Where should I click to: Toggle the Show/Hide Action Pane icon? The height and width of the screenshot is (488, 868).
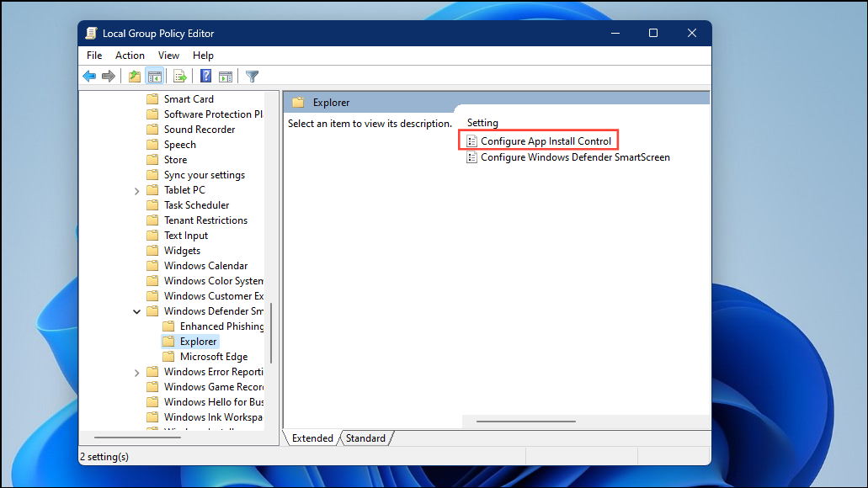[x=226, y=76]
